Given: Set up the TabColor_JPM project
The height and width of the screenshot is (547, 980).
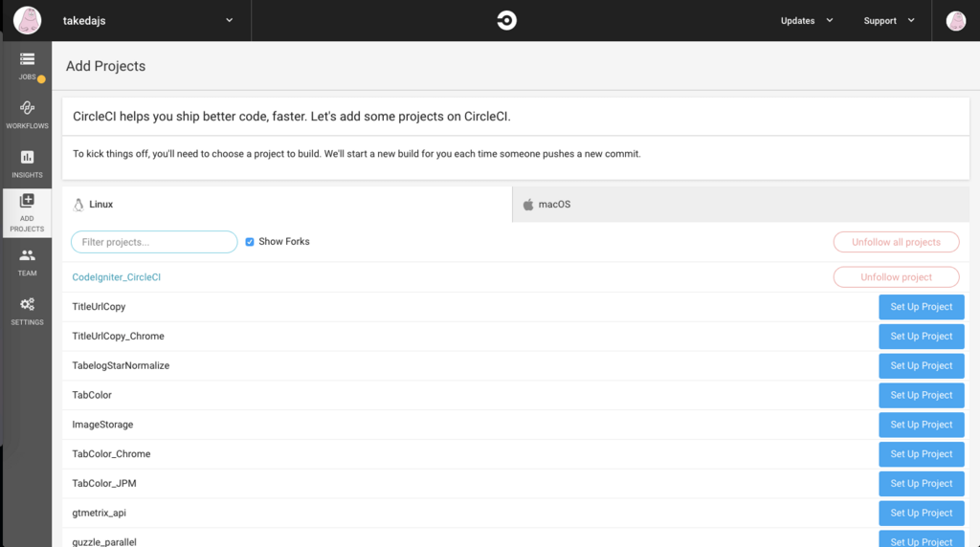Looking at the screenshot, I should (x=922, y=483).
